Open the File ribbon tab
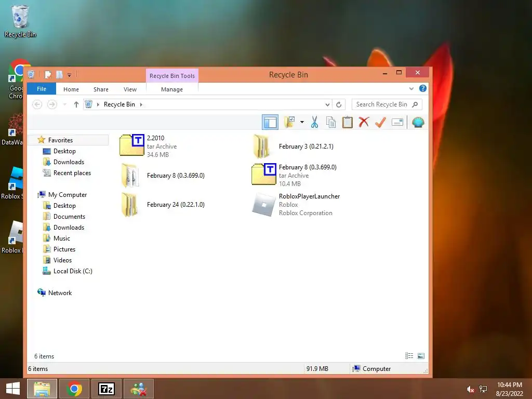 pos(42,89)
